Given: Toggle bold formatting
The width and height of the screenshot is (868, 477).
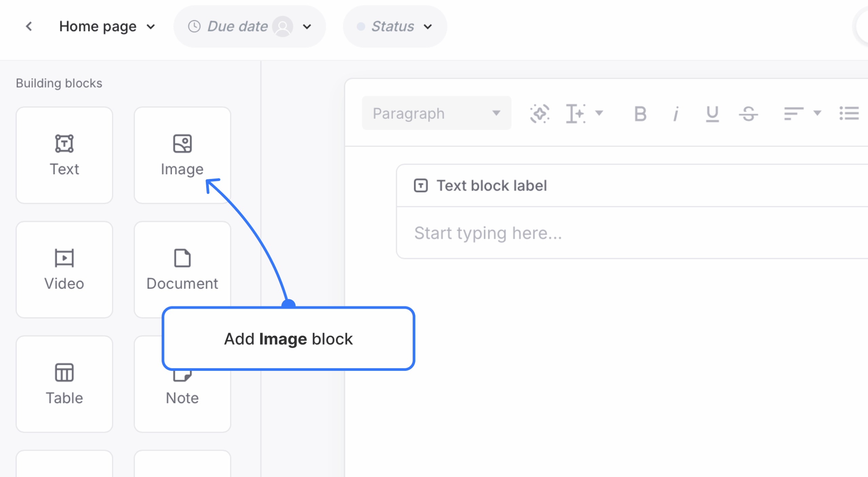Looking at the screenshot, I should tap(640, 114).
